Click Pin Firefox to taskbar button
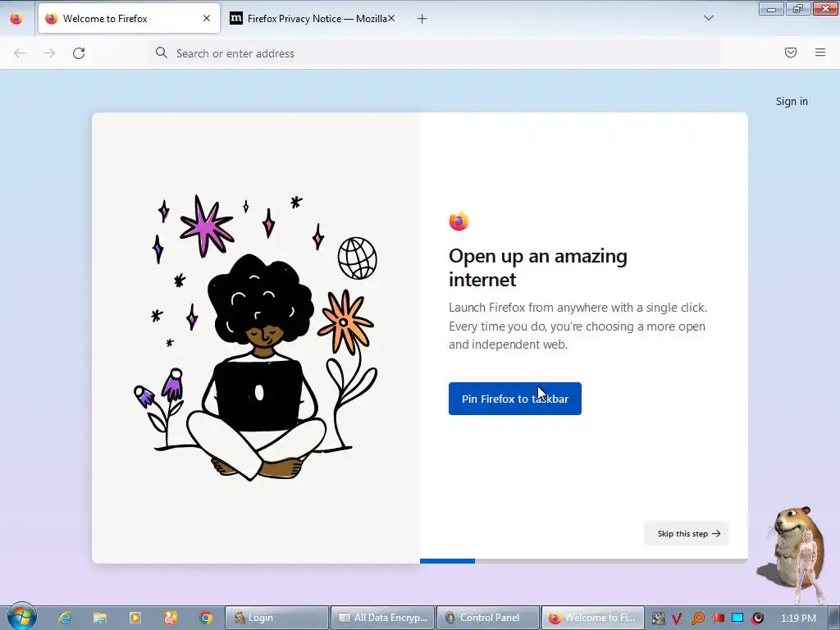The width and height of the screenshot is (840, 630). [x=515, y=399]
